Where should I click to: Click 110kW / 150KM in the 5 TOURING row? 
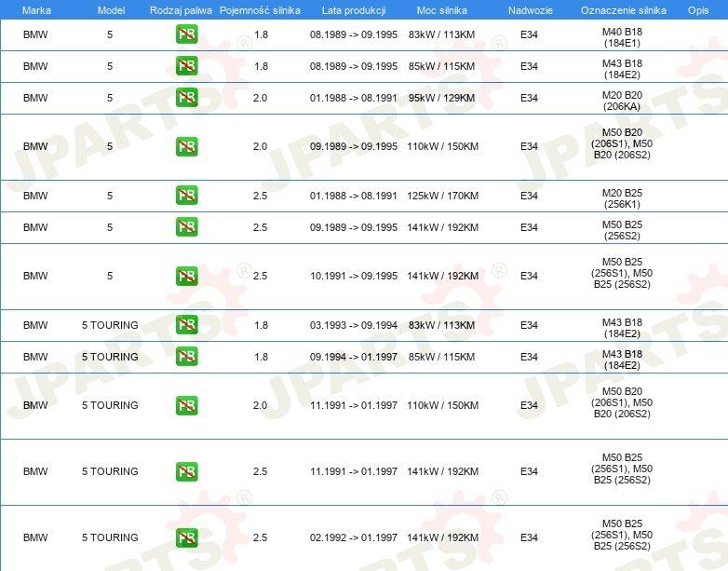click(x=442, y=405)
